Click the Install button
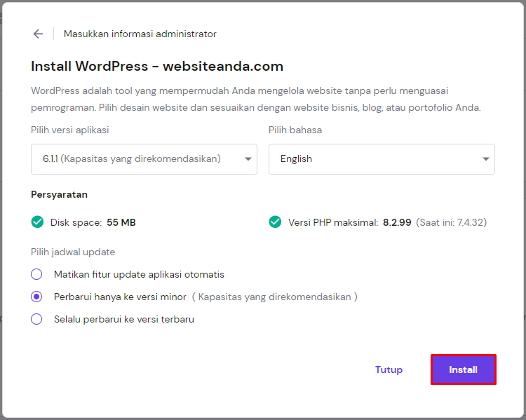The height and width of the screenshot is (420, 526). 464,370
